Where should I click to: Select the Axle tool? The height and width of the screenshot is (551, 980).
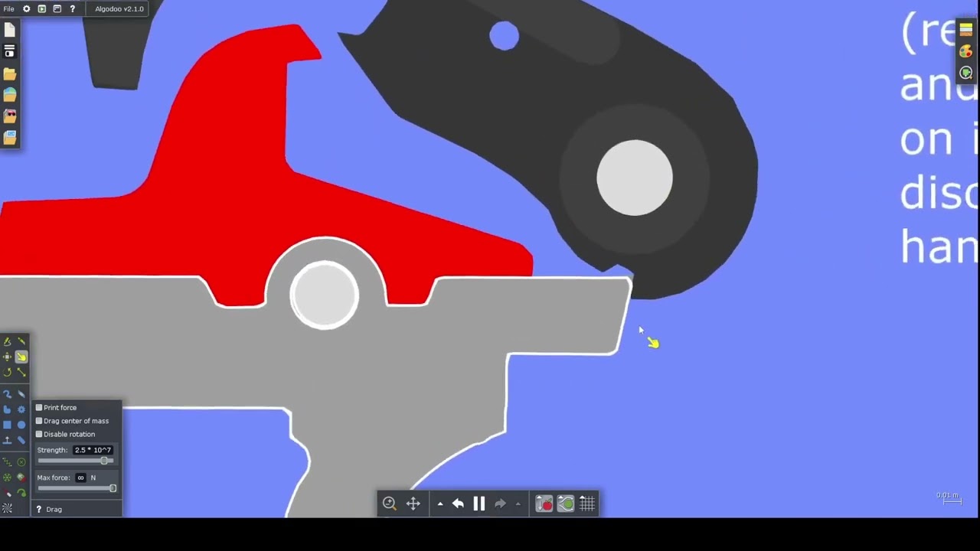pyautogui.click(x=7, y=478)
